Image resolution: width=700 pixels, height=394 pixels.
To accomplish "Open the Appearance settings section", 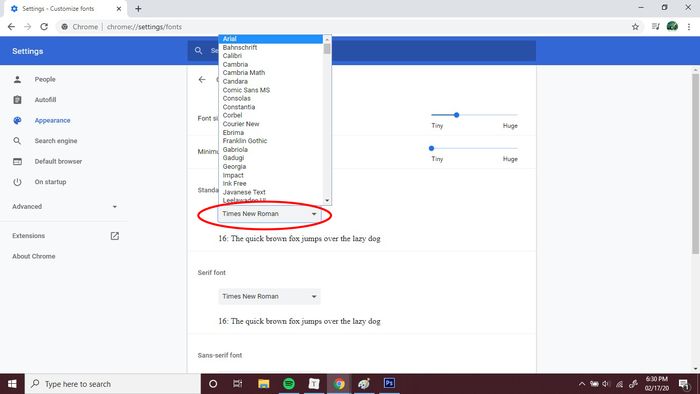I will coord(52,120).
